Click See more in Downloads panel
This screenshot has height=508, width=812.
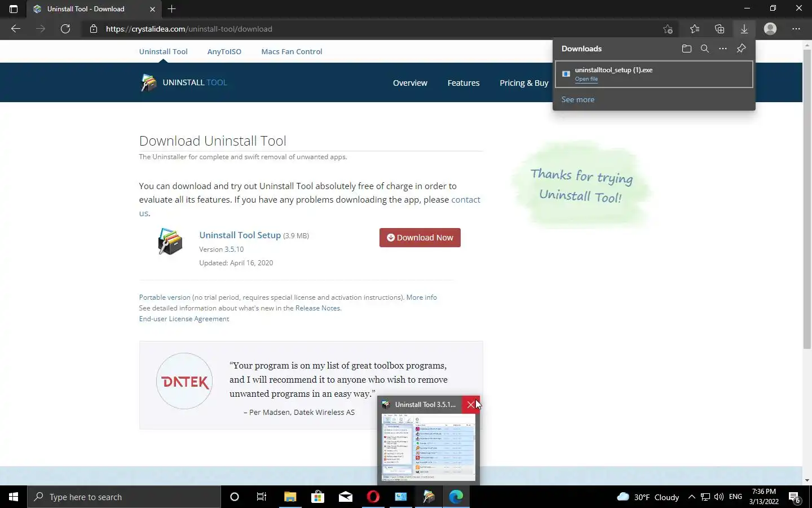(x=577, y=99)
